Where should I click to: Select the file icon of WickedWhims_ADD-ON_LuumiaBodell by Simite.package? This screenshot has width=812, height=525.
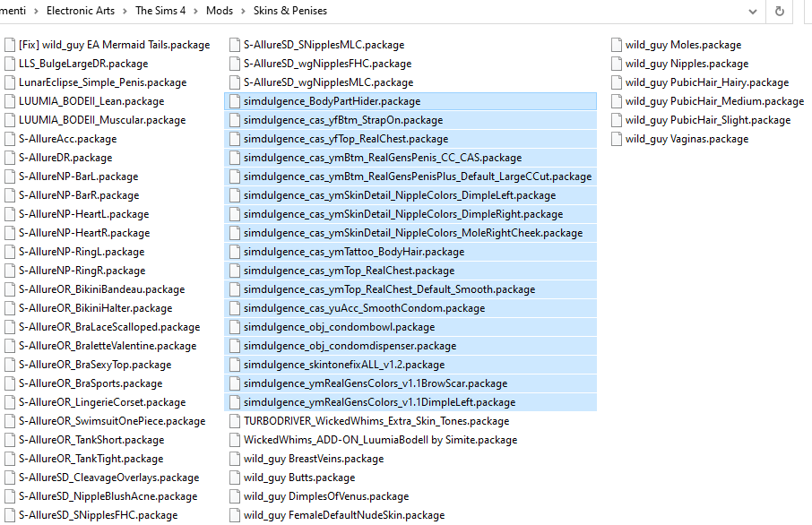[x=235, y=440]
